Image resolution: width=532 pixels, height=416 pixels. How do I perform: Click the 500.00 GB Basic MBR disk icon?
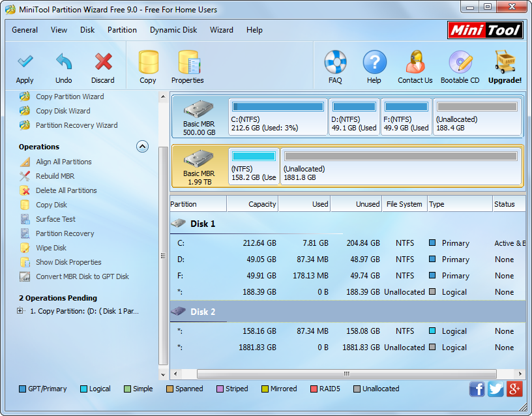pyautogui.click(x=199, y=109)
